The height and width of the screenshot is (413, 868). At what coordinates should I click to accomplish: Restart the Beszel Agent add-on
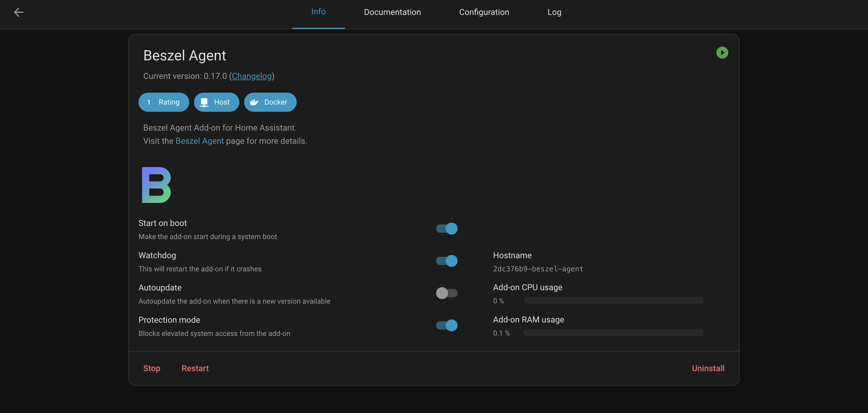coord(195,368)
